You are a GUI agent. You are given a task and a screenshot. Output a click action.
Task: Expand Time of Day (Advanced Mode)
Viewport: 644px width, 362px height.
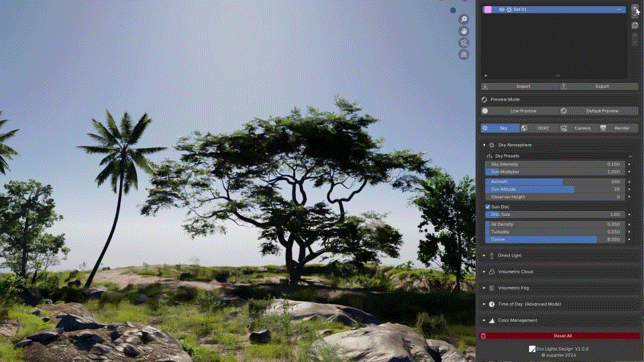tap(484, 304)
